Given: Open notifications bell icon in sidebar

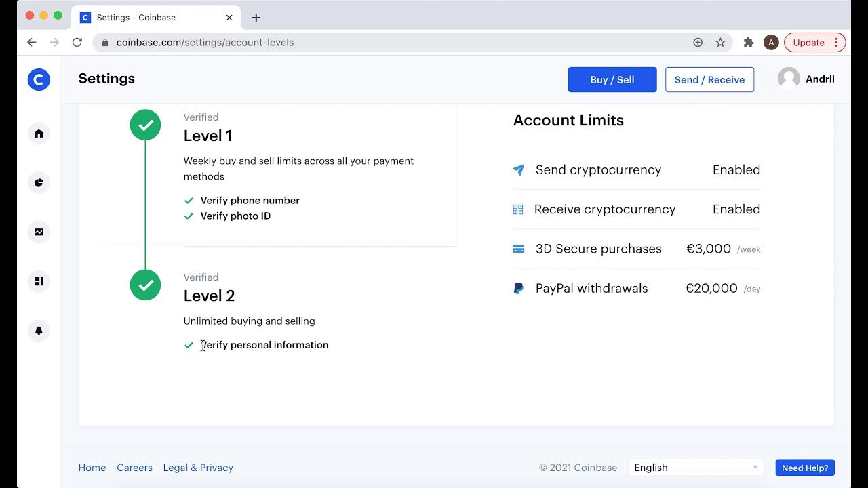Looking at the screenshot, I should (39, 331).
